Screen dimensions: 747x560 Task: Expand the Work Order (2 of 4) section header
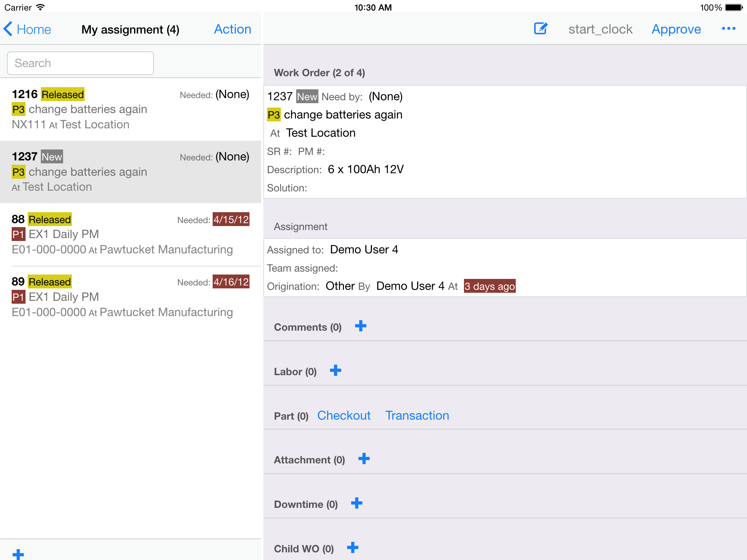click(x=320, y=73)
